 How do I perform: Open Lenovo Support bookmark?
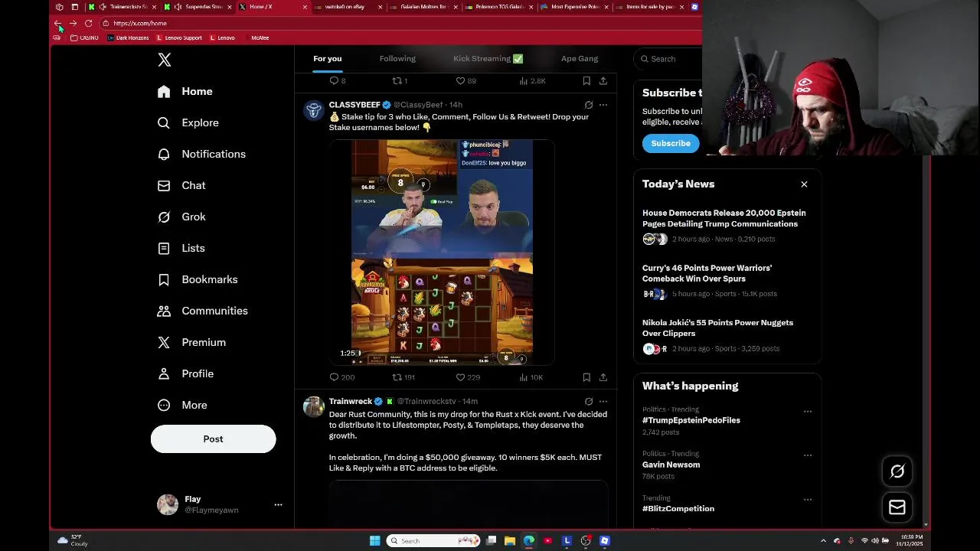pyautogui.click(x=179, y=37)
